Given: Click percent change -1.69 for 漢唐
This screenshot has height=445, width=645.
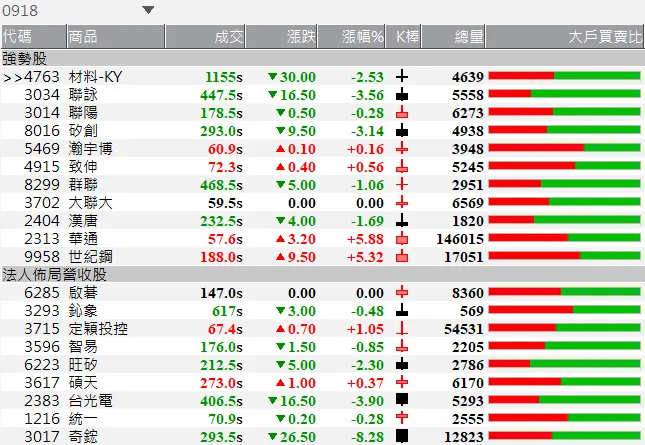Looking at the screenshot, I should pos(367,221).
